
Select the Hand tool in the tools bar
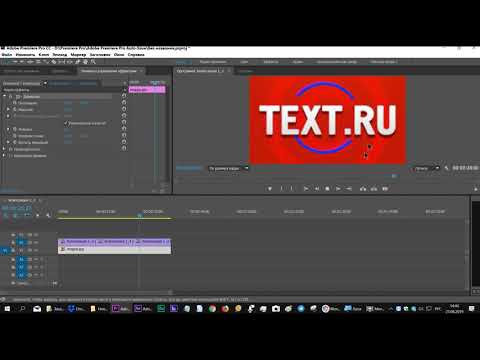[x=85, y=62]
